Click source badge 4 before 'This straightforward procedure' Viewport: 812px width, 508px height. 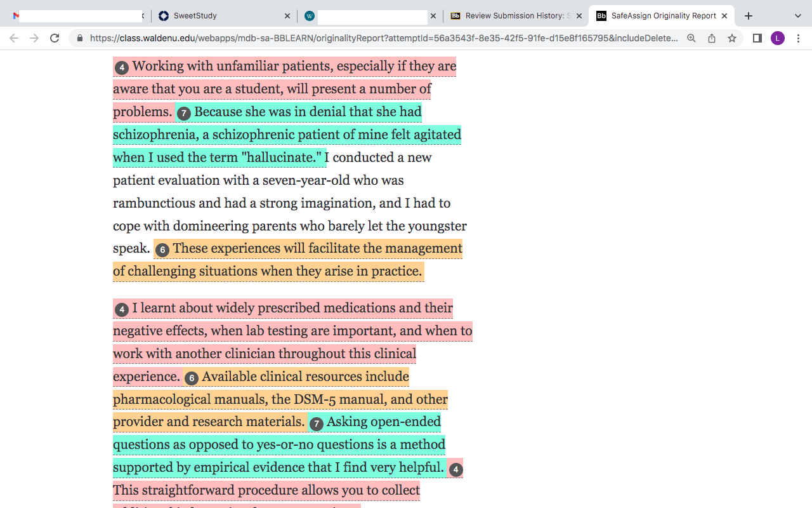[455, 469]
